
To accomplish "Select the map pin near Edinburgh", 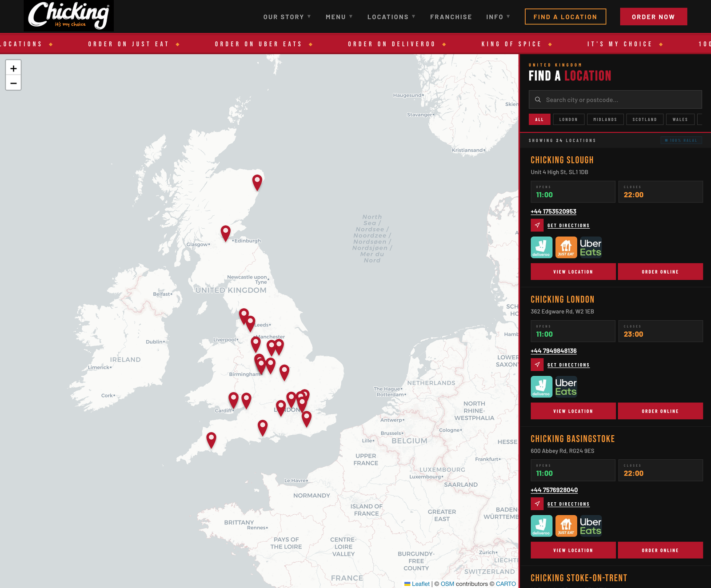I will click(226, 233).
